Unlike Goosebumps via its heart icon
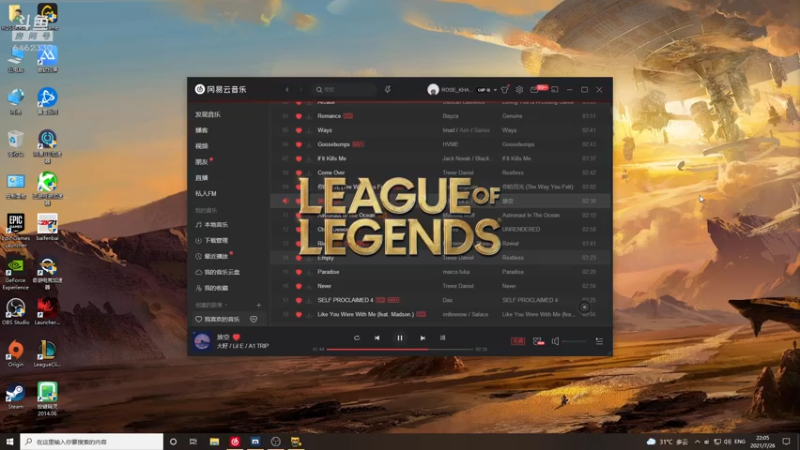Image resolution: width=800 pixels, height=450 pixels. 298,145
